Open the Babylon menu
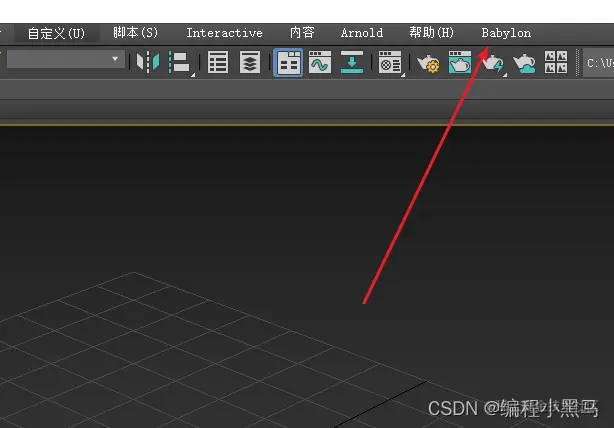The height and width of the screenshot is (428, 614). (506, 33)
